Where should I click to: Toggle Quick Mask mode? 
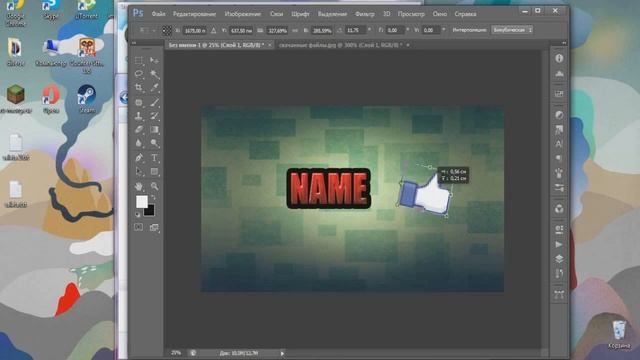[139, 227]
